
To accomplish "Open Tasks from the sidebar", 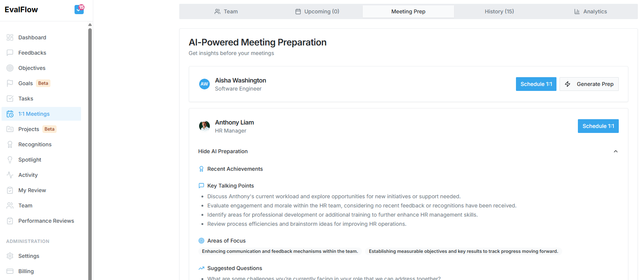I will click(x=41, y=99).
